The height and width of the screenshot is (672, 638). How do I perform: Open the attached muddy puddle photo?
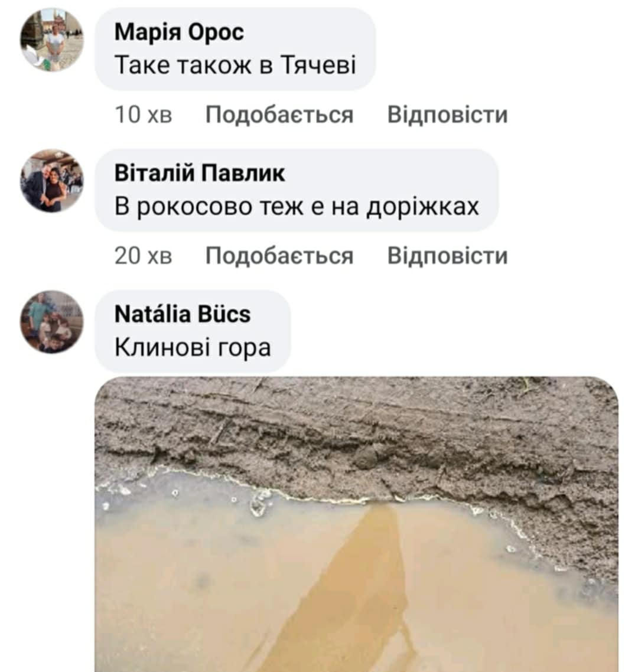click(356, 524)
